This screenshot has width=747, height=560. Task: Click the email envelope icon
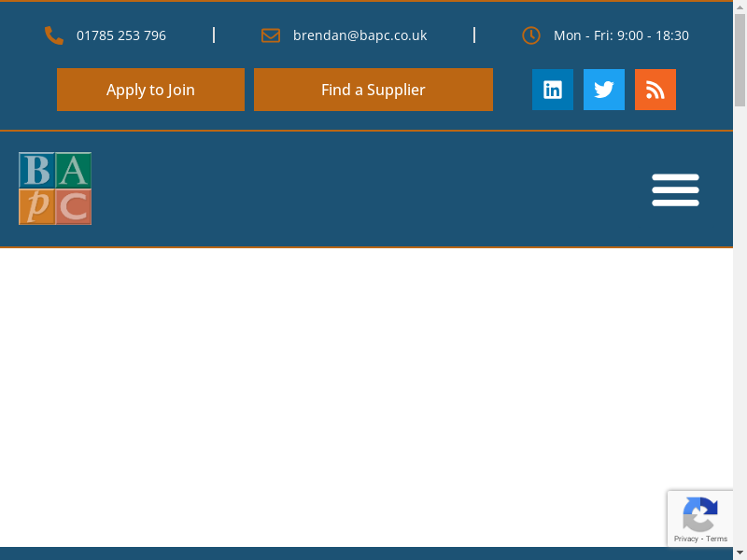[271, 35]
